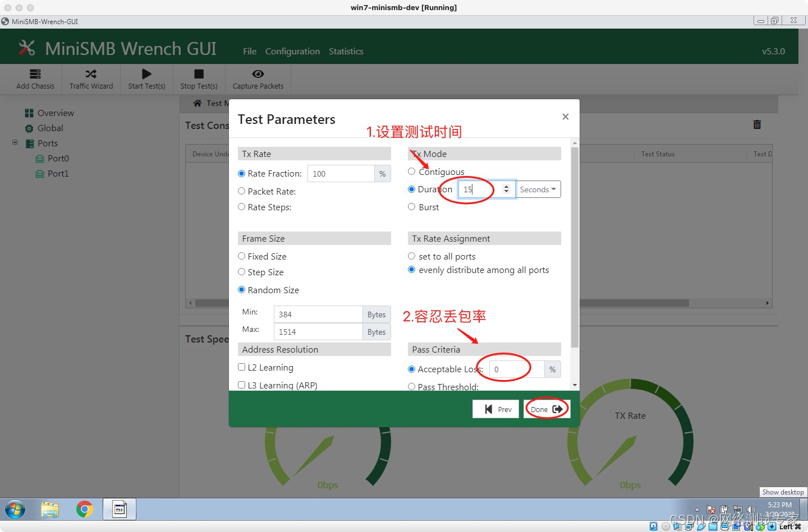Click the Port0 port icon

40,158
